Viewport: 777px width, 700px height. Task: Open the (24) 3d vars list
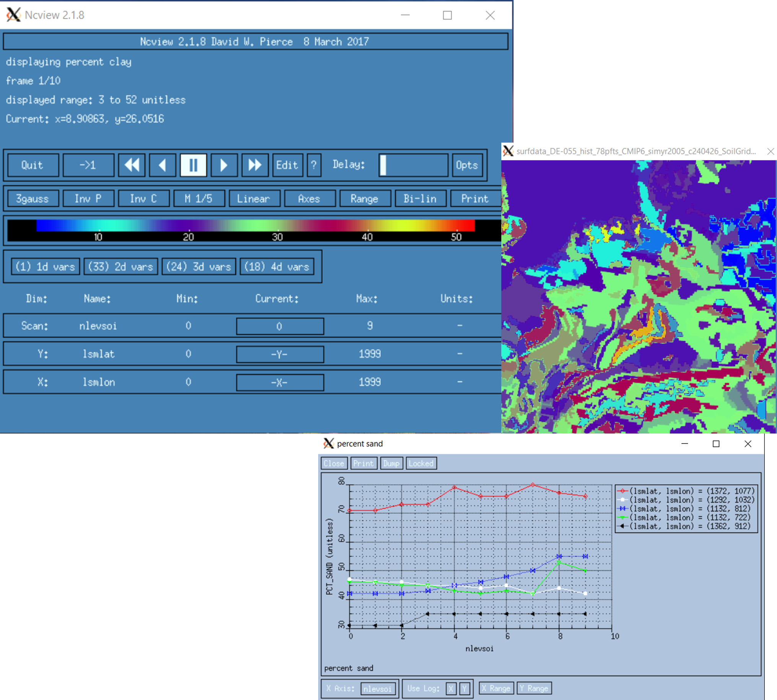[198, 266]
